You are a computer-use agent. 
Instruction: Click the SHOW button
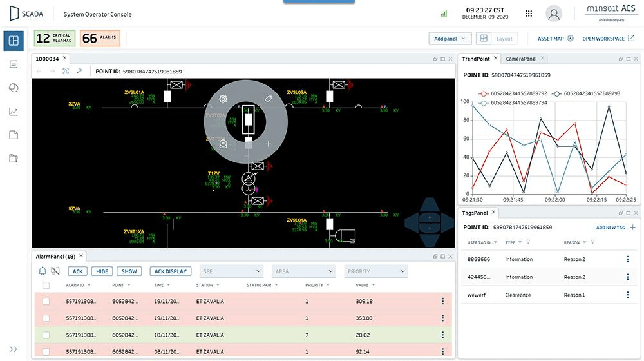129,271
